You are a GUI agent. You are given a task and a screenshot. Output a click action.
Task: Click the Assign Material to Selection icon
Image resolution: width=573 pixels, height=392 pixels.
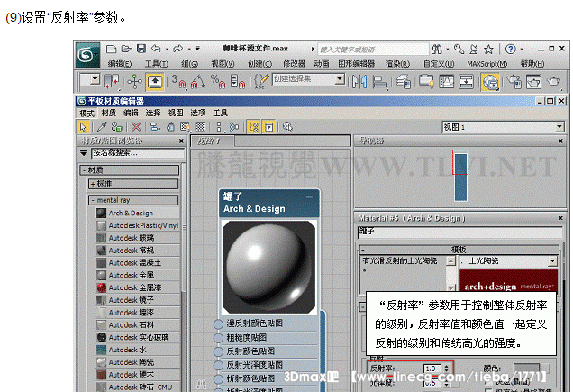pos(116,127)
